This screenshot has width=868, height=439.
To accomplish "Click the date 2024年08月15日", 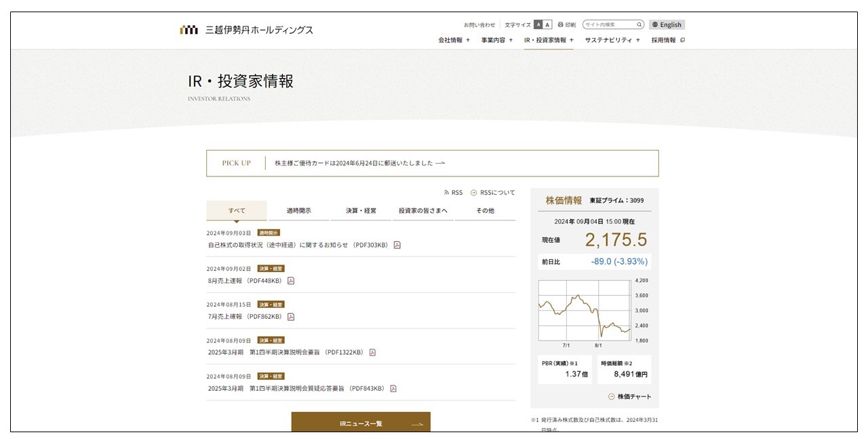I will click(229, 305).
